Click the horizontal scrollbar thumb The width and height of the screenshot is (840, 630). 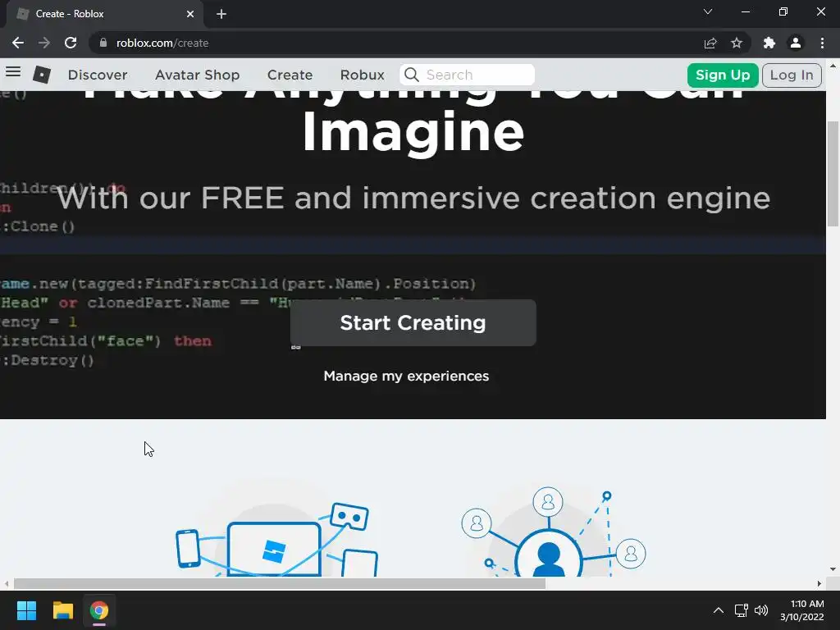click(x=280, y=583)
